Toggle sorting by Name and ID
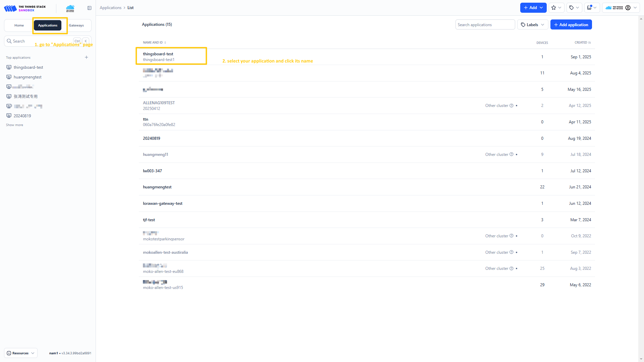The width and height of the screenshot is (644, 362). pyautogui.click(x=154, y=43)
